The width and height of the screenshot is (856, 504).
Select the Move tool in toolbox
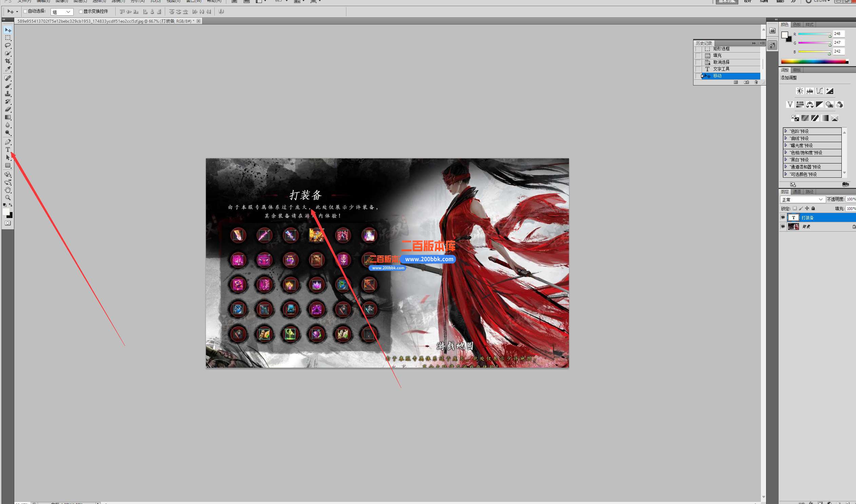[8, 30]
